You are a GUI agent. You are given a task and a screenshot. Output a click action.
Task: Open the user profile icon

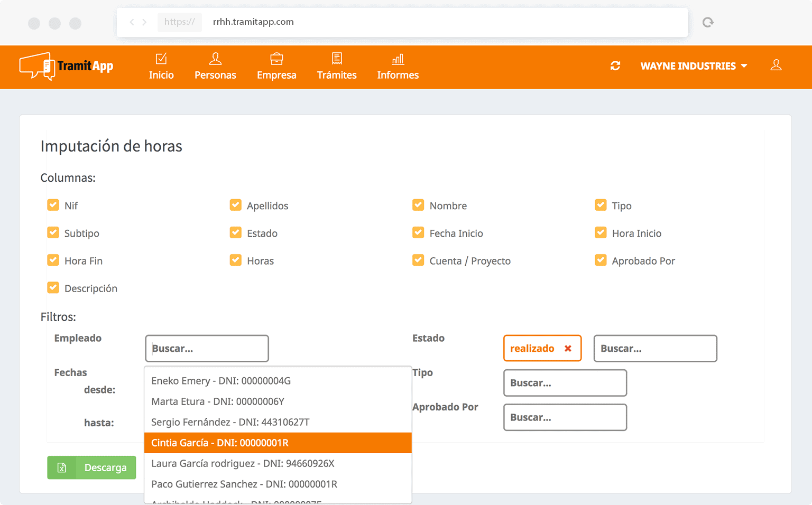pos(776,66)
